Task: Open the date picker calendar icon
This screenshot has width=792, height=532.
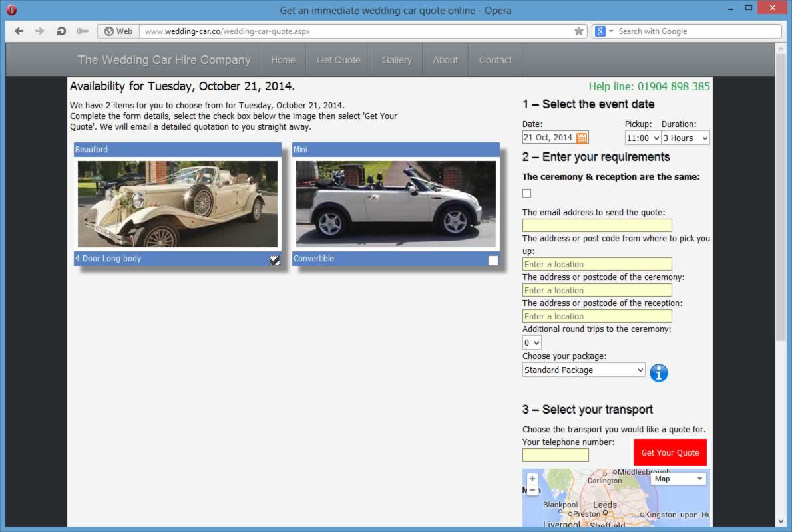Action: coord(582,138)
